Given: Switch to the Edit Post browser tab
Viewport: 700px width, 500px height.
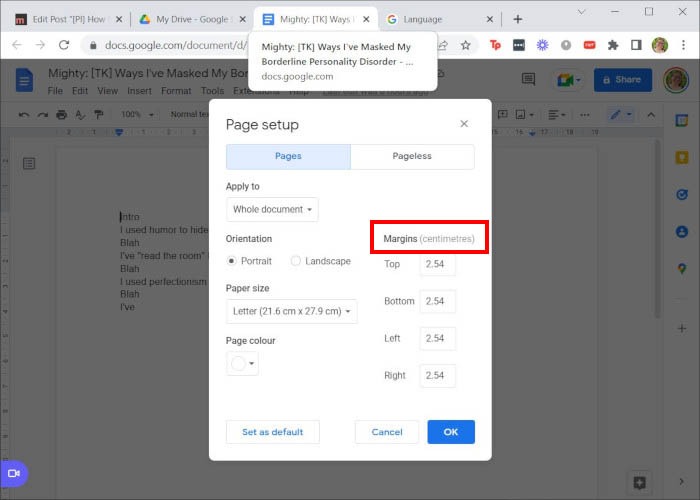Looking at the screenshot, I should pos(69,19).
